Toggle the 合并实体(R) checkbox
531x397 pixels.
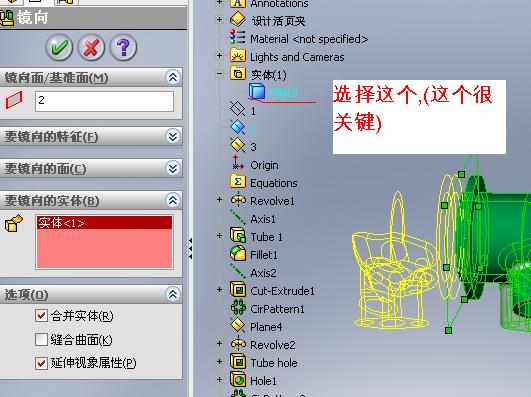point(41,316)
